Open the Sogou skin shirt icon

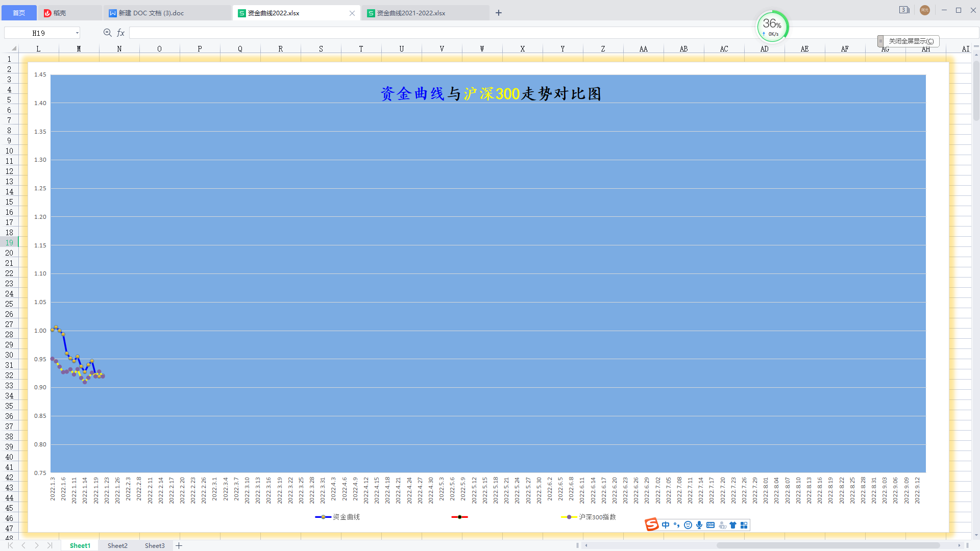coord(733,525)
